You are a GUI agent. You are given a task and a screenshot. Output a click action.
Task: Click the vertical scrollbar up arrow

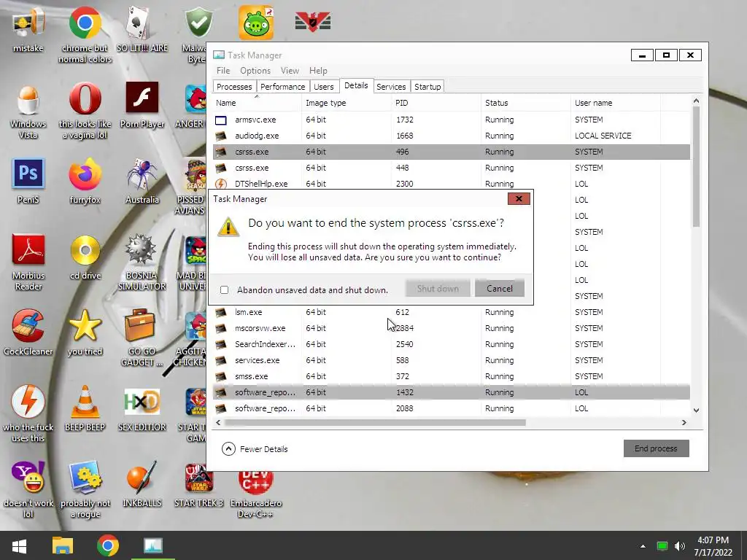(x=696, y=101)
